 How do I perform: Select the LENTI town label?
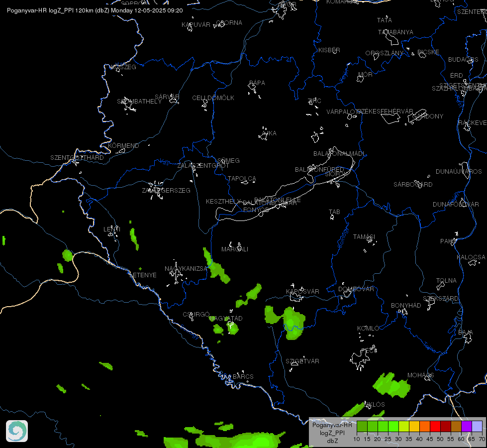click(x=112, y=229)
